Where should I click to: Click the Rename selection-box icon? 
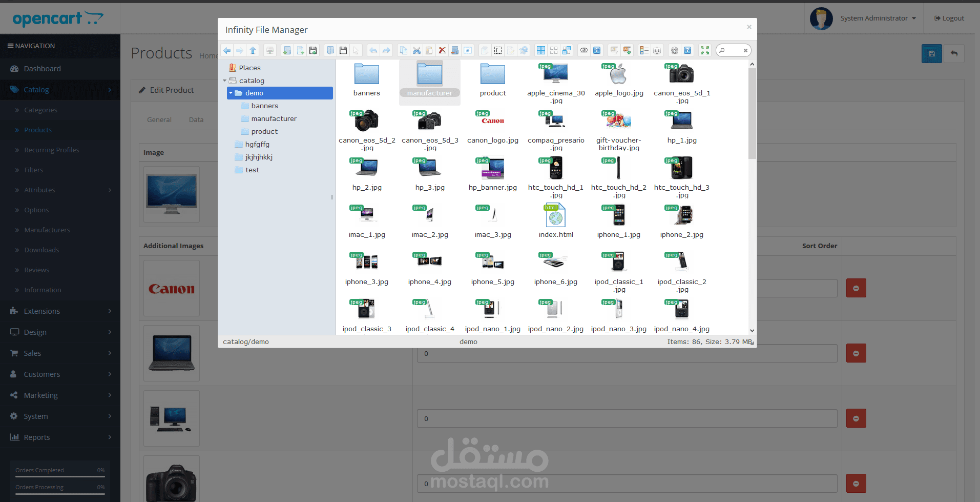coord(498,50)
